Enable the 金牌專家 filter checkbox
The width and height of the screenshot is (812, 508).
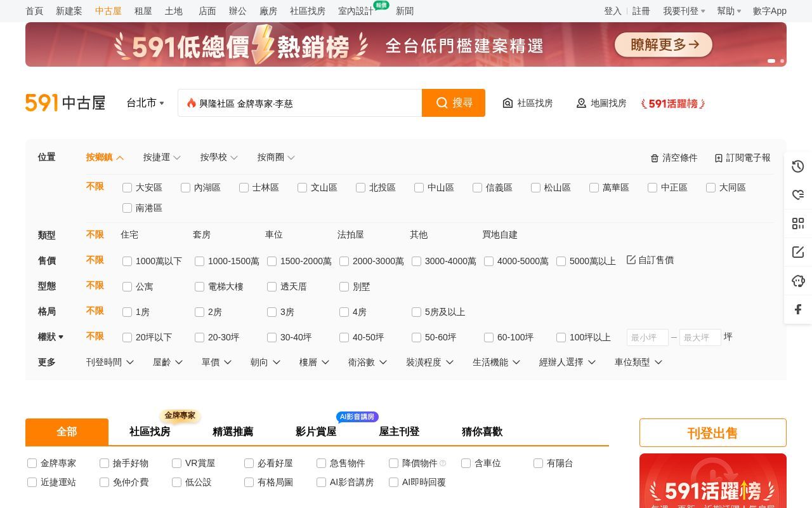coord(32,463)
